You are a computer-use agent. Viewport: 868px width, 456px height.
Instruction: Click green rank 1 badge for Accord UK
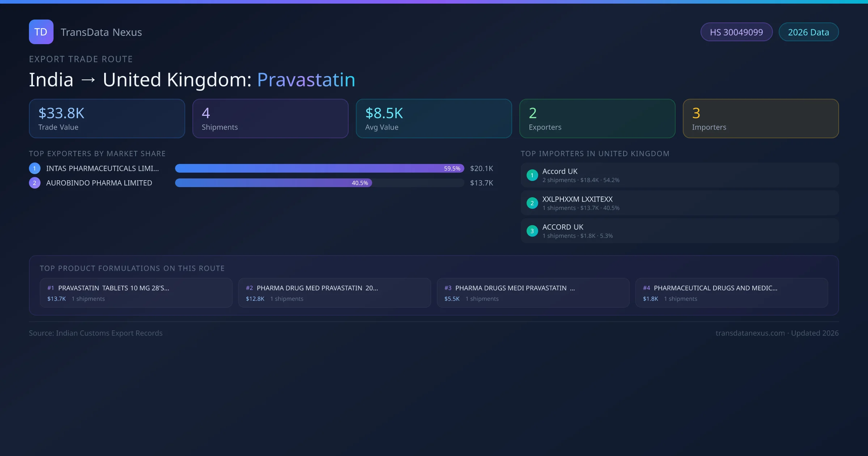point(532,175)
